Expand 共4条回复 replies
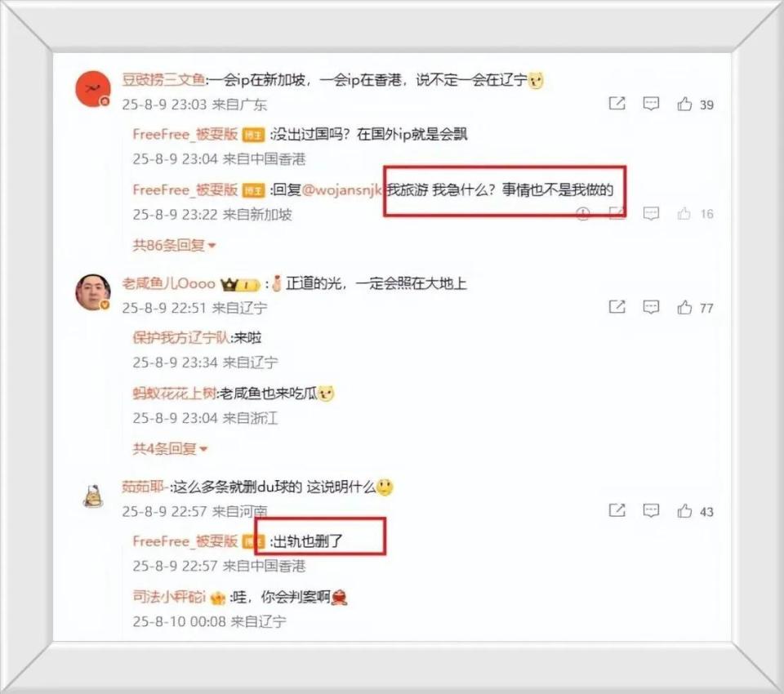Image resolution: width=784 pixels, height=694 pixels. coord(170,448)
